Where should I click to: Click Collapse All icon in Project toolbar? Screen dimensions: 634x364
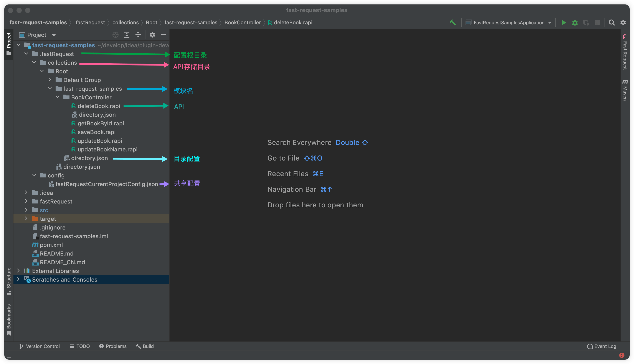point(138,35)
